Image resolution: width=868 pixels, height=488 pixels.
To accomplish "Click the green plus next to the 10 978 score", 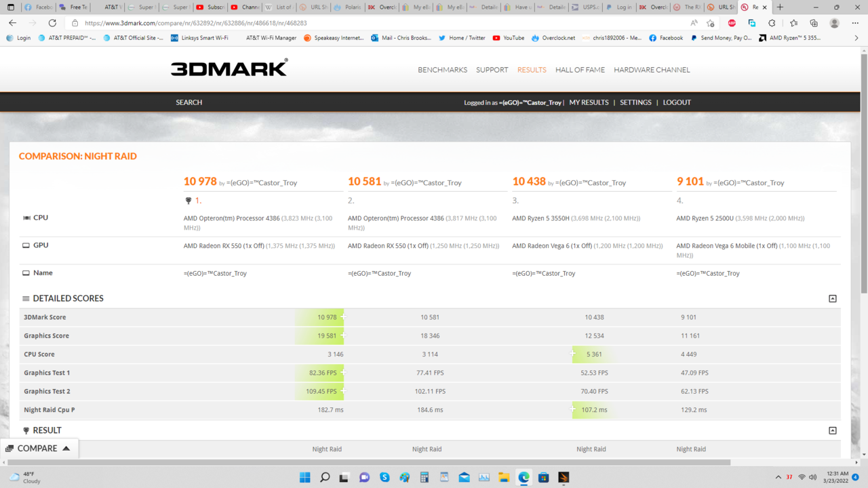I will (343, 317).
